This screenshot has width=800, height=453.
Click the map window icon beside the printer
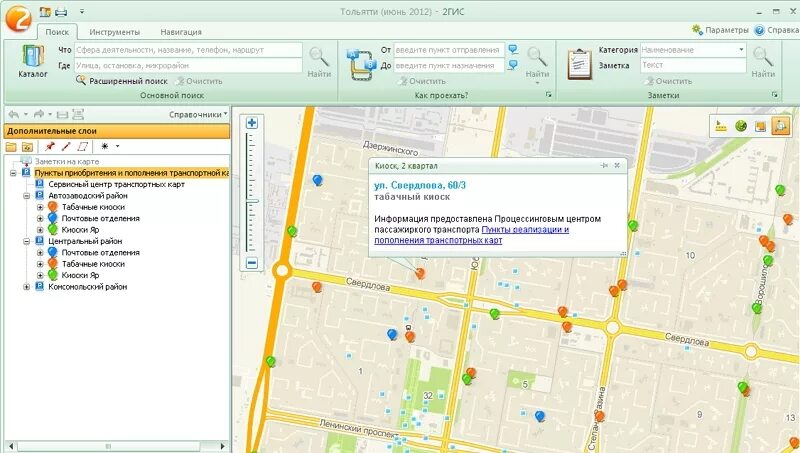(45, 11)
